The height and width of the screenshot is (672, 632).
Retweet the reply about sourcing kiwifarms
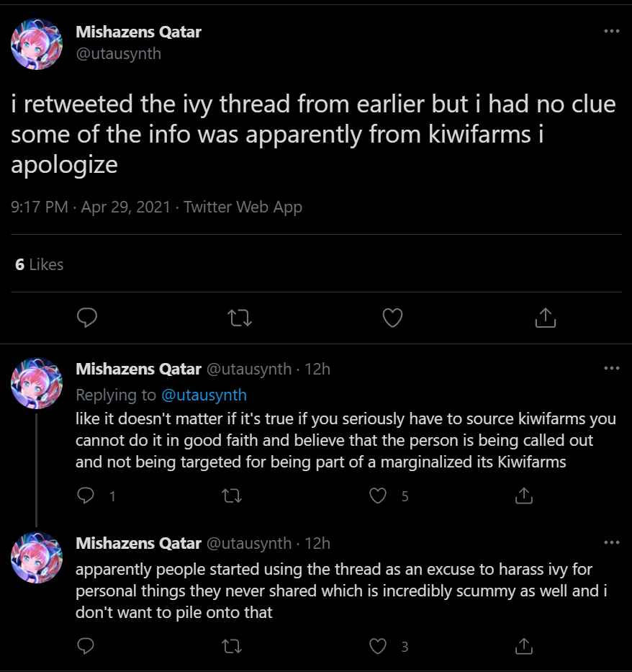coord(232,496)
